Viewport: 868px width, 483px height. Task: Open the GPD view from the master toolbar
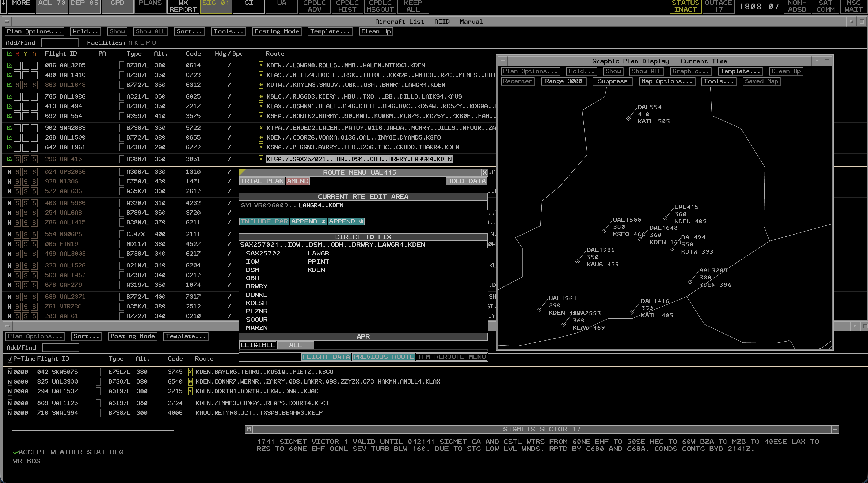click(117, 7)
